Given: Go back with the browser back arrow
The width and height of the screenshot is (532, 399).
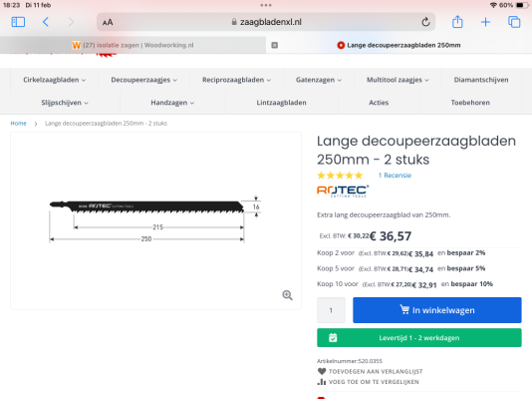Looking at the screenshot, I should click(x=46, y=22).
